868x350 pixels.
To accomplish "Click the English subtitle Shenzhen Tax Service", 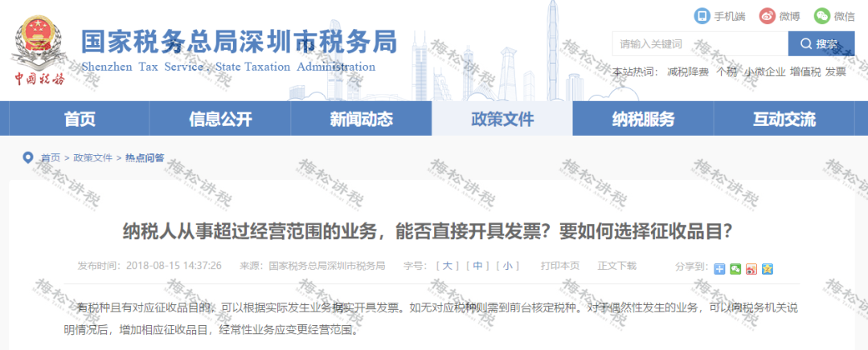I will click(x=228, y=67).
